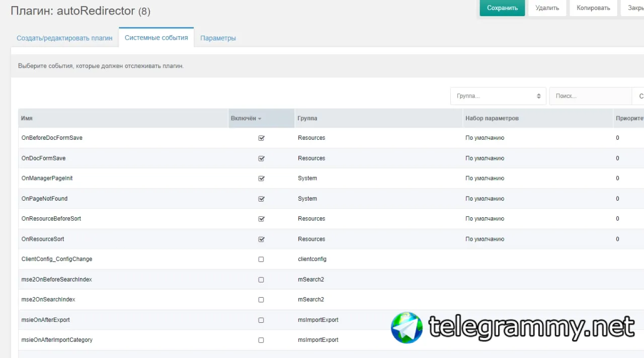The width and height of the screenshot is (644, 358).
Task: Sort by the Группа column header
Action: pyautogui.click(x=378, y=118)
